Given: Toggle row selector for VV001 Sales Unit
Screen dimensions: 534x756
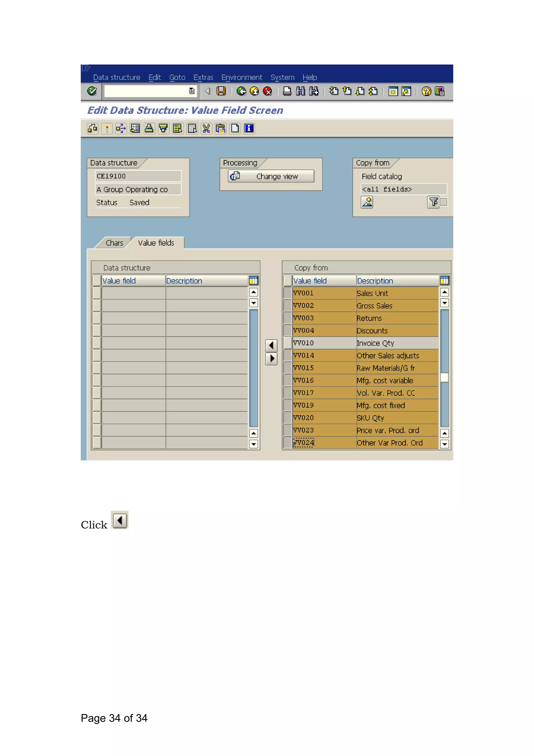Looking at the screenshot, I should [x=288, y=293].
